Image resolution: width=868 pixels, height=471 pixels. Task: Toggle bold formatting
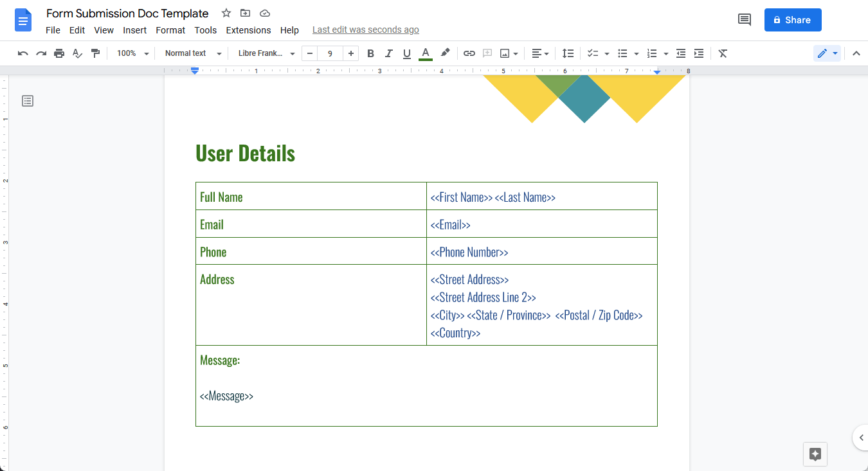click(x=370, y=53)
